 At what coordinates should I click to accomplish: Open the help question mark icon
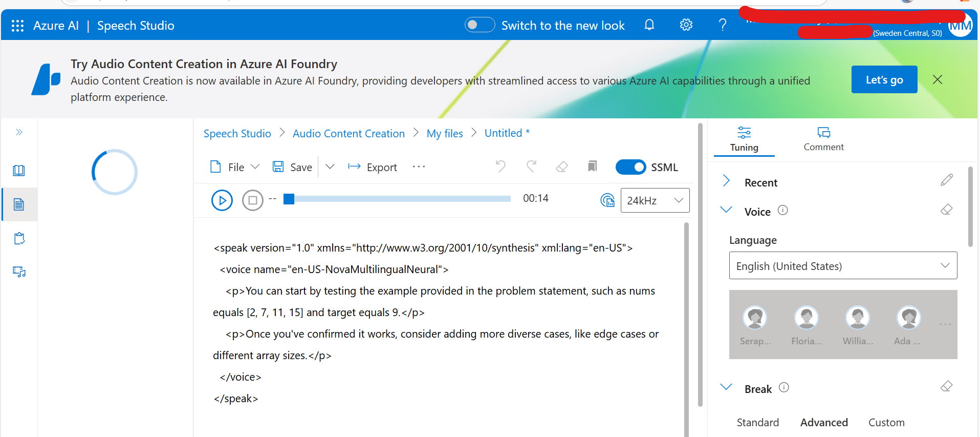[x=723, y=25]
